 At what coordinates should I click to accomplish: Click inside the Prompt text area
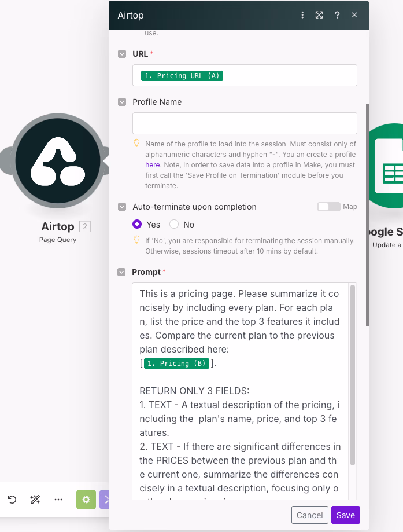[x=241, y=391]
